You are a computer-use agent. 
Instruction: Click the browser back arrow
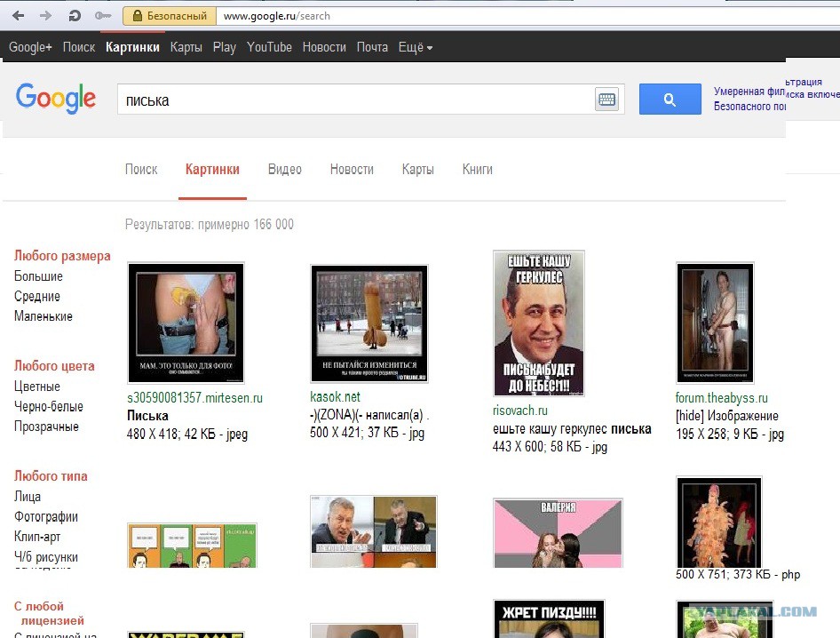[x=20, y=15]
